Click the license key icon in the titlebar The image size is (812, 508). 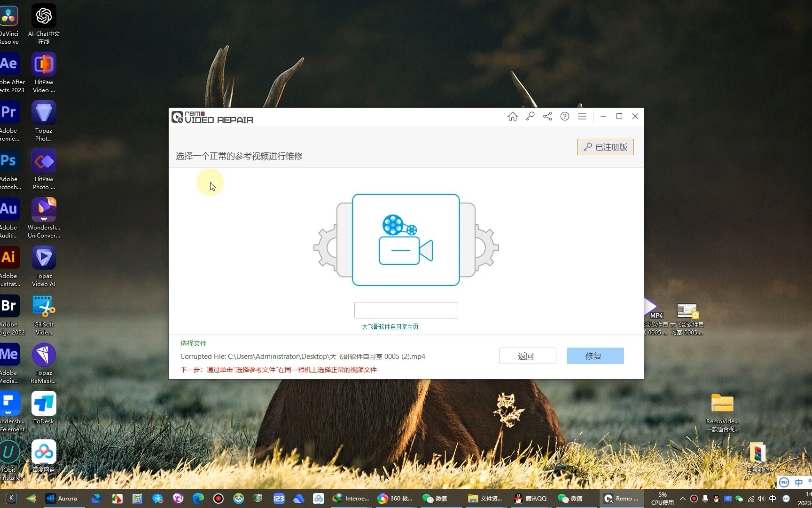[530, 116]
